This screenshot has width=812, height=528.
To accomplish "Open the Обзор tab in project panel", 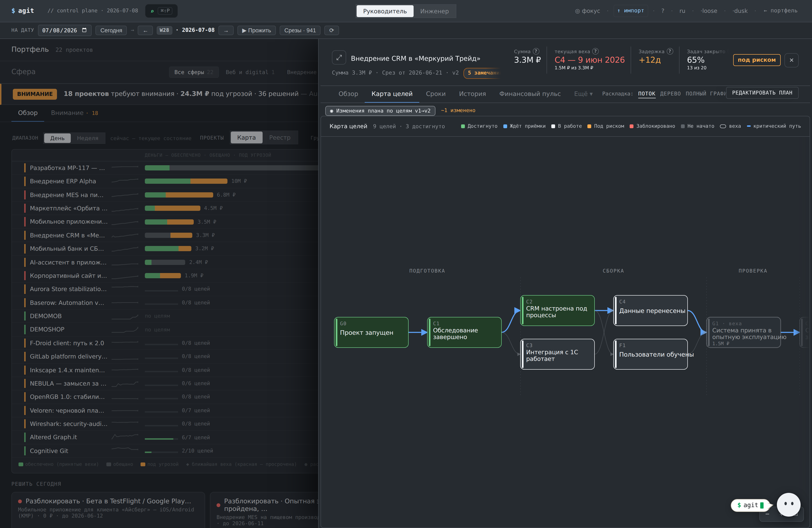I will coord(348,94).
